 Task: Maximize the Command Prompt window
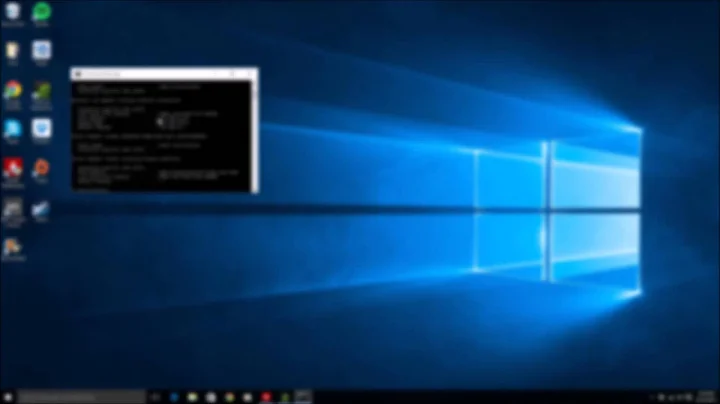coord(232,74)
